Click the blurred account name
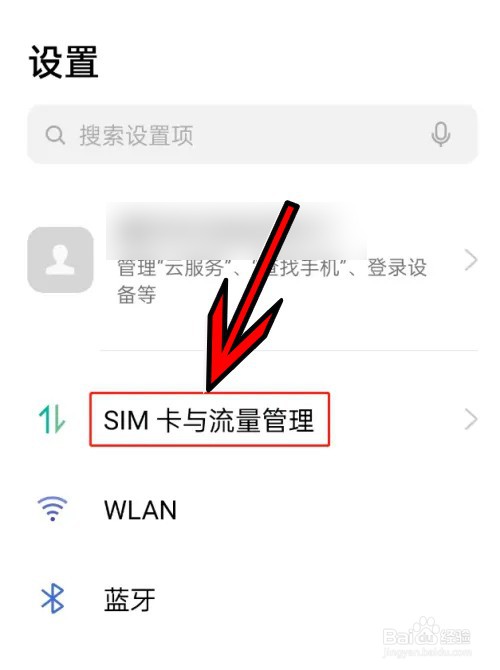Screen dimensions: 500x670 point(236,231)
